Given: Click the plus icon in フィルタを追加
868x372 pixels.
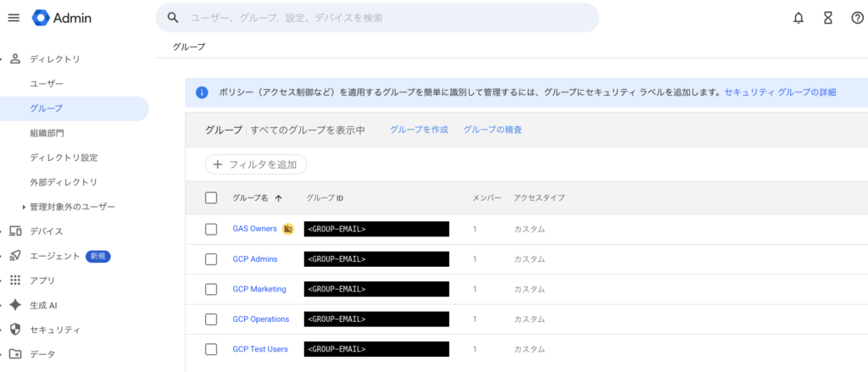Looking at the screenshot, I should (218, 164).
